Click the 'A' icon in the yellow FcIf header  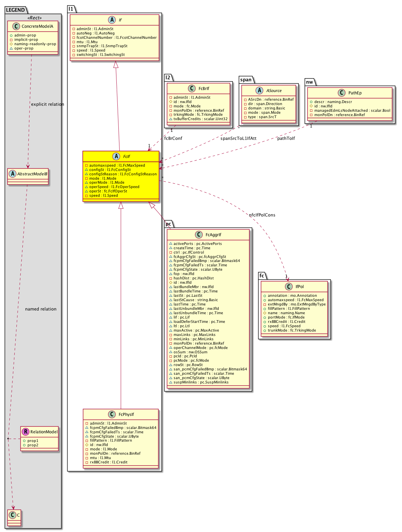pos(116,156)
